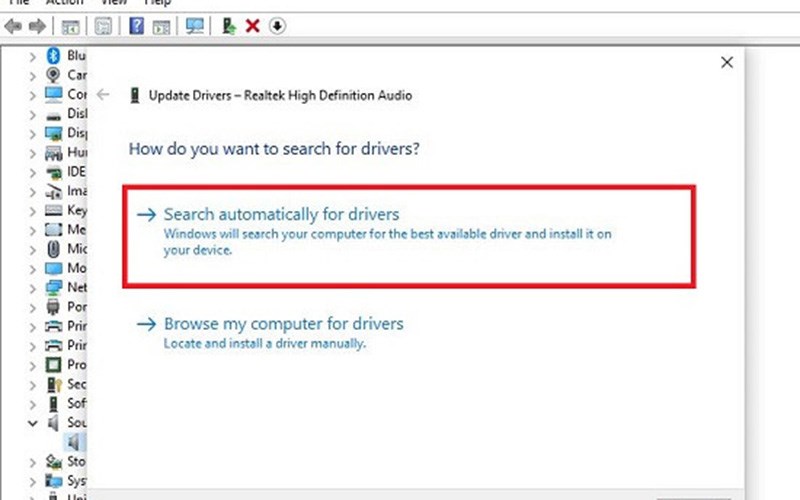Go back using the arrow in Update Drivers dialog
Image resolution: width=800 pixels, height=500 pixels.
pos(103,94)
